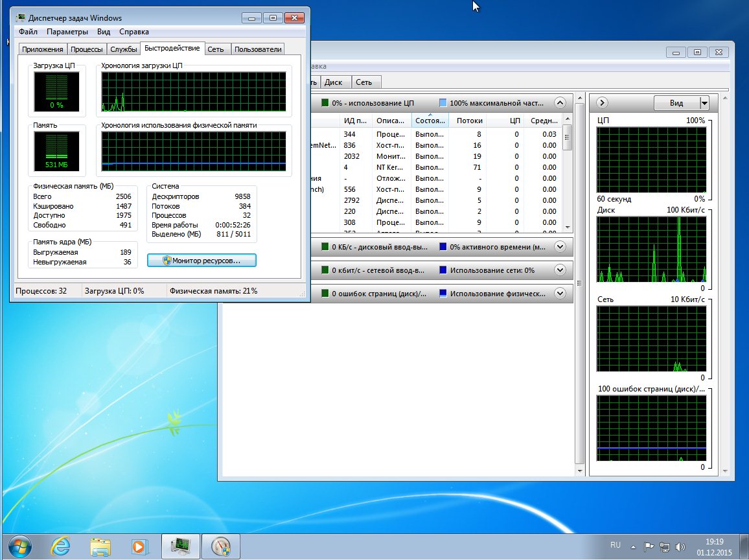Screen dimensions: 749x560
Task: Open Windows Media Player from the taskbar
Action: pyautogui.click(x=137, y=546)
